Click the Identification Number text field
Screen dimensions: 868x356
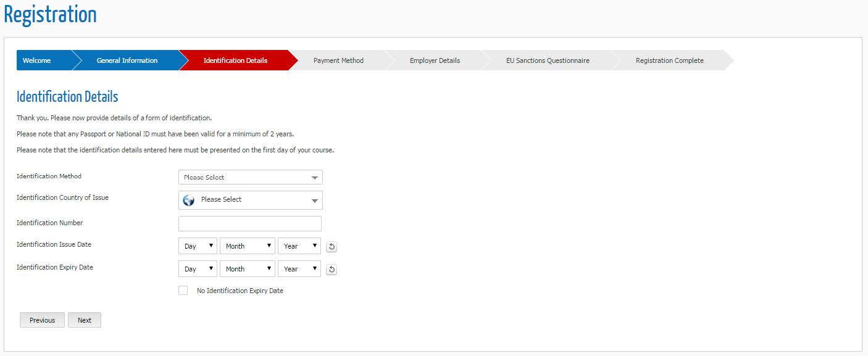250,223
